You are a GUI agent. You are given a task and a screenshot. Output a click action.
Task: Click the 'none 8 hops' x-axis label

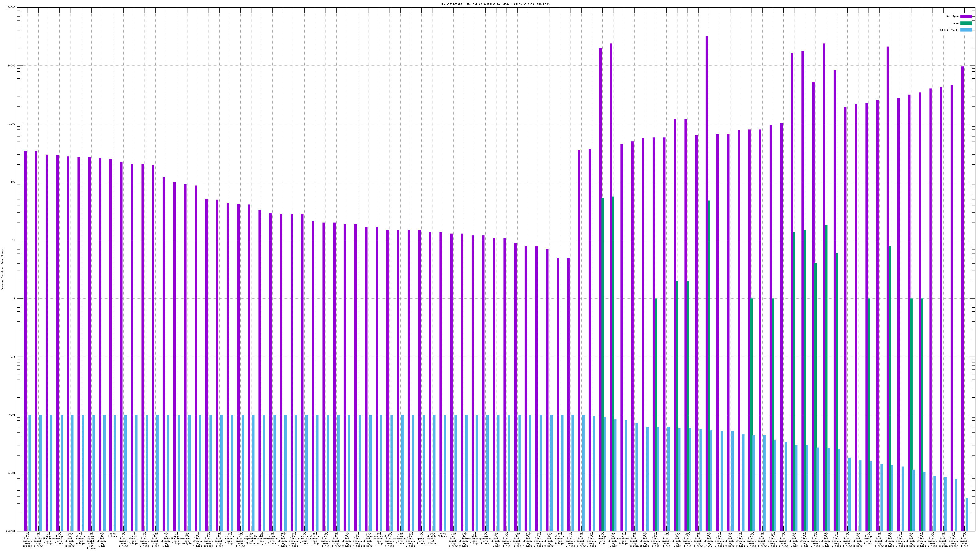pyautogui.click(x=113, y=535)
